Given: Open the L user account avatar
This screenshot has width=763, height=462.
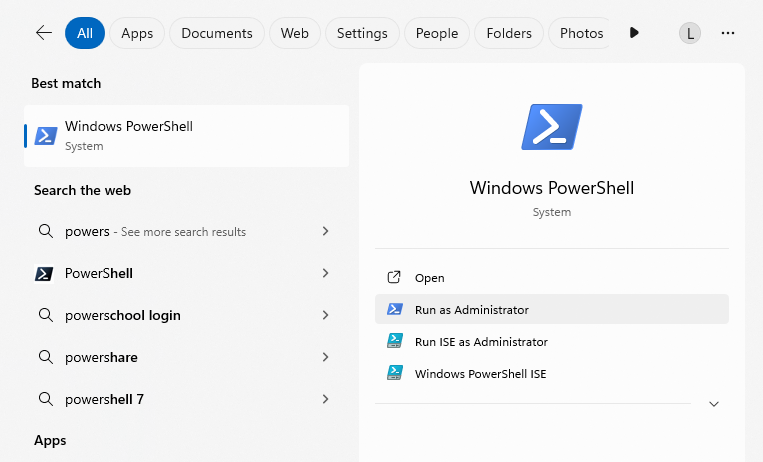Looking at the screenshot, I should (690, 34).
